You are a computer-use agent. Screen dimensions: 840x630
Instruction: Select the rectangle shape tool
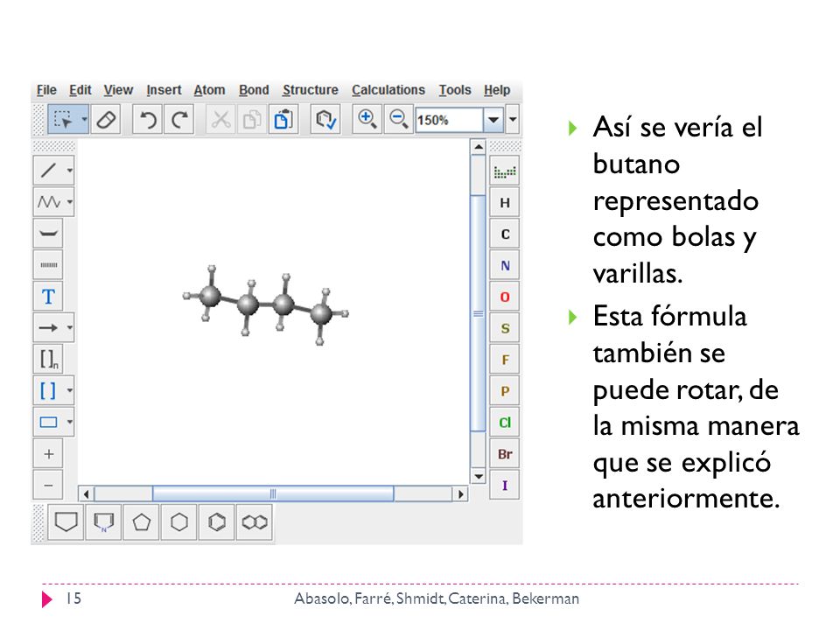coord(49,422)
